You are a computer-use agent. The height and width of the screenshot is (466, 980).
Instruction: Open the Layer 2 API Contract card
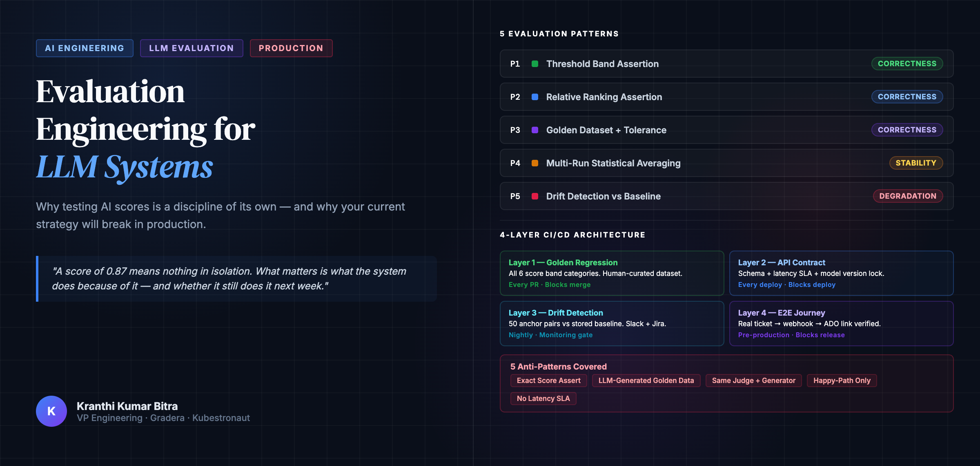[841, 273]
